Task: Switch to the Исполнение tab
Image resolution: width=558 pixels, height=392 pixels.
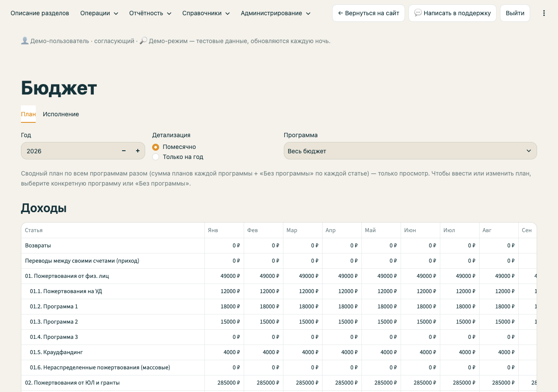Action: (61, 114)
